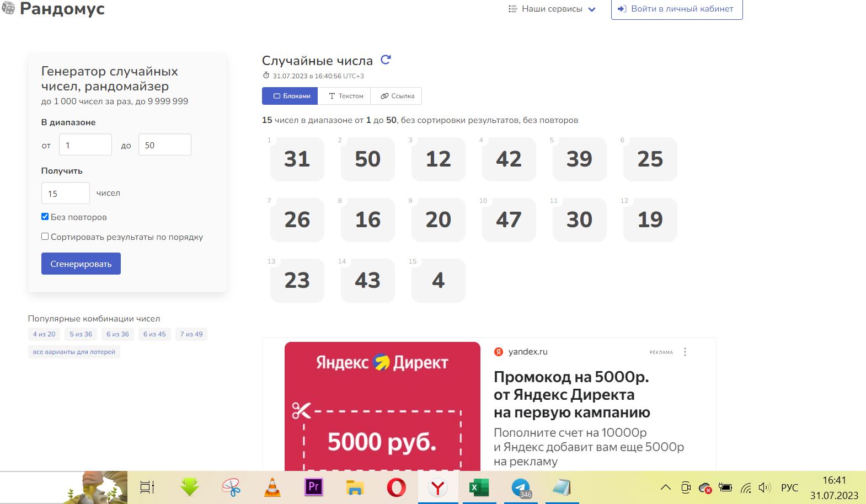866x504 pixels.
Task: Open File Explorer from taskbar
Action: [x=355, y=487]
